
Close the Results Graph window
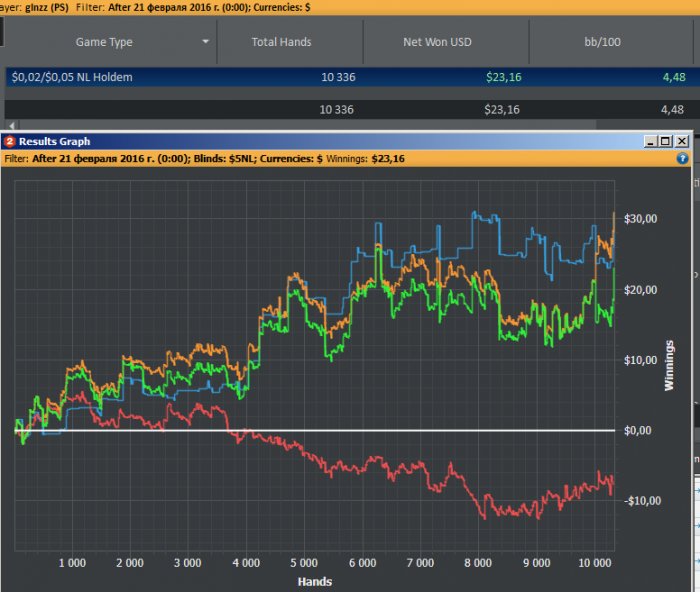[x=682, y=142]
